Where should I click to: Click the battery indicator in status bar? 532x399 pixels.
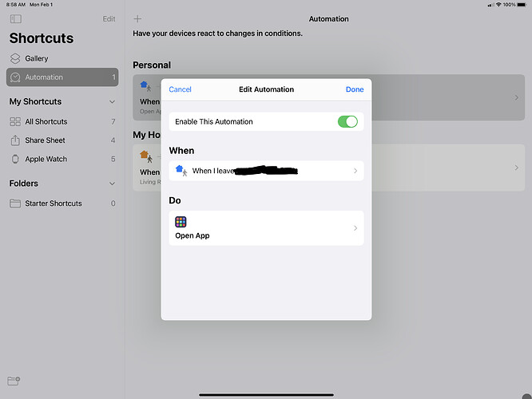coord(521,5)
